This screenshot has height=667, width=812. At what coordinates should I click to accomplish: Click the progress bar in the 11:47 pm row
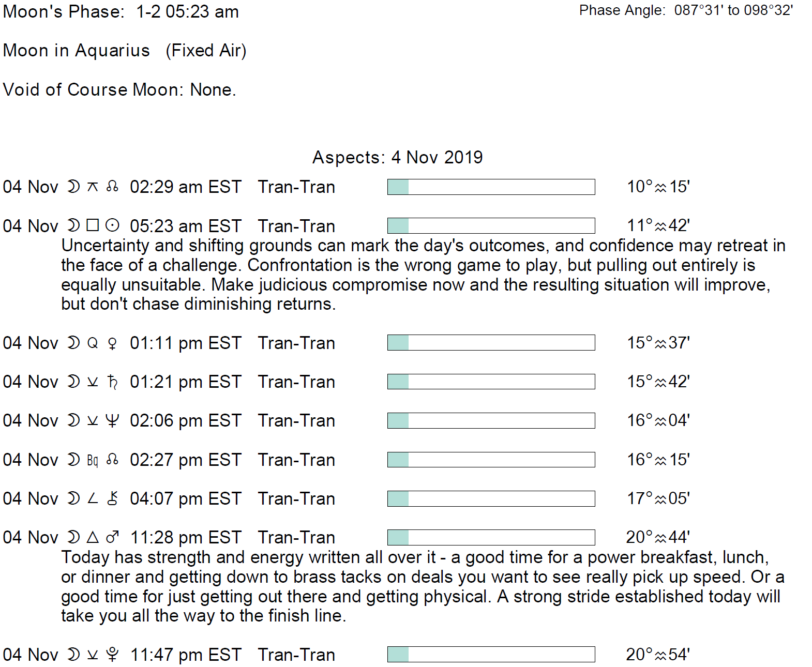(x=491, y=654)
